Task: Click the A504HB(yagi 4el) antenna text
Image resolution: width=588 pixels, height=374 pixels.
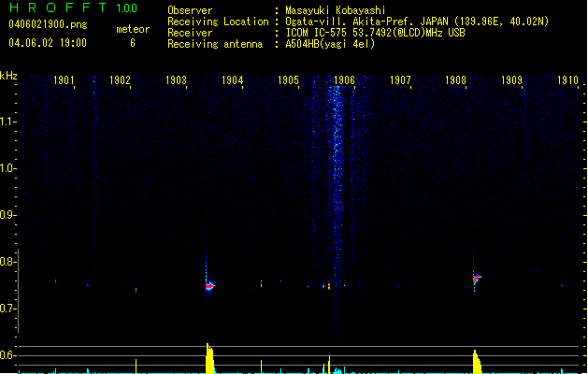Action: pyautogui.click(x=330, y=44)
